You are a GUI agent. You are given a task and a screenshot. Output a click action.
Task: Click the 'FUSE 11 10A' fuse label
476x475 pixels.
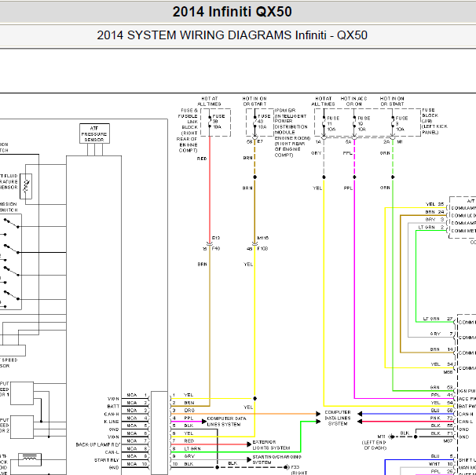(333, 124)
